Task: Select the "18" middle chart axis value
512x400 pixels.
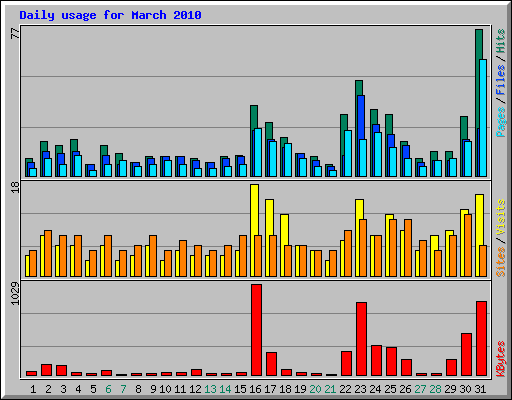Action: (x=15, y=187)
